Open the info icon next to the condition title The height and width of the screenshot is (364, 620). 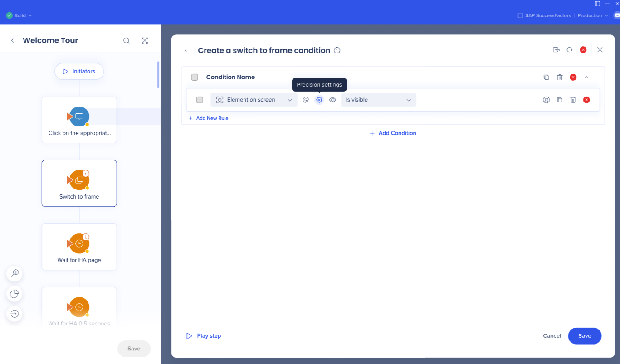pyautogui.click(x=337, y=50)
